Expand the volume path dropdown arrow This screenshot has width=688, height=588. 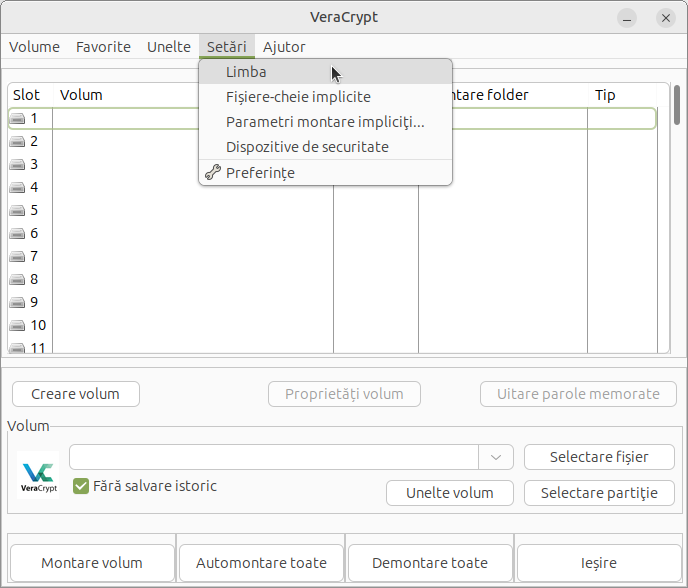(x=496, y=457)
